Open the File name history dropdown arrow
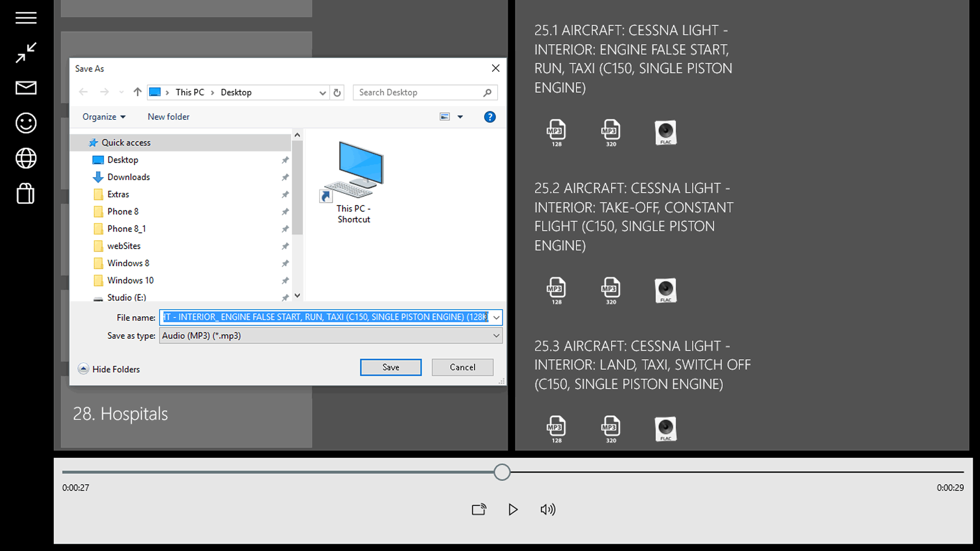 (x=496, y=317)
